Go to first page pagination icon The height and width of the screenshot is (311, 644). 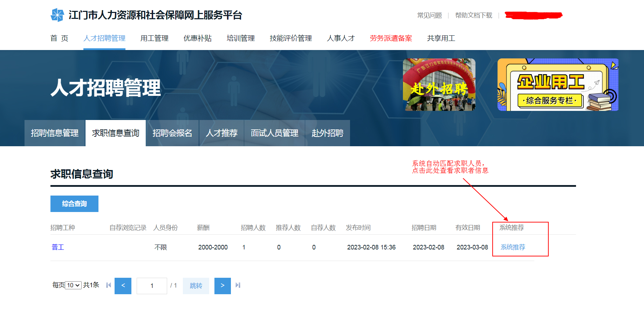click(109, 285)
